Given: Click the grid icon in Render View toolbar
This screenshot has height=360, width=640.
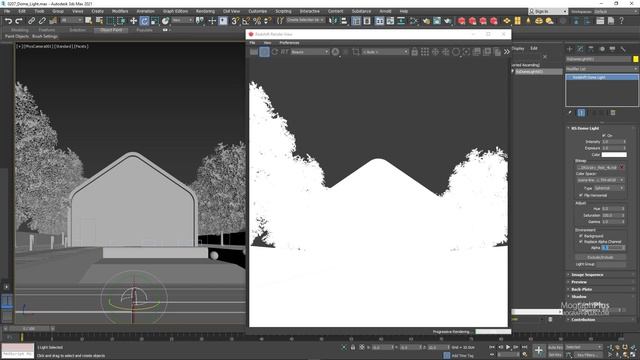Looking at the screenshot, I should pyautogui.click(x=425, y=52).
